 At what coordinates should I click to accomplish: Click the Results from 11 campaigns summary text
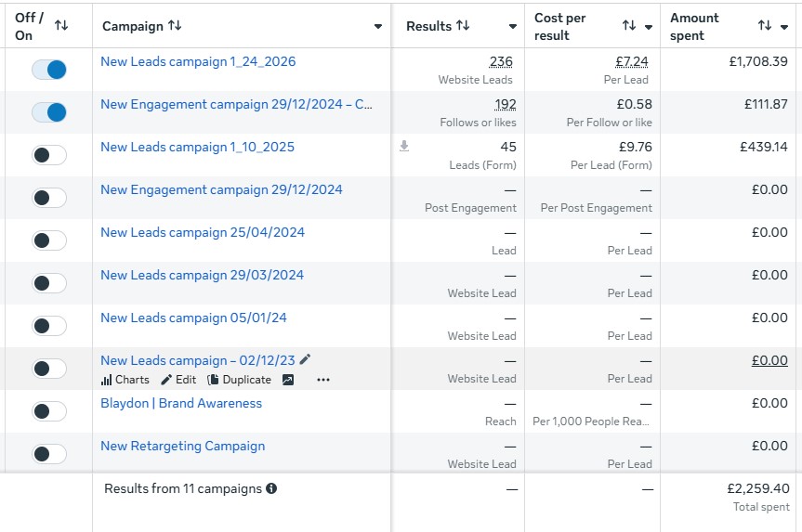[183, 488]
